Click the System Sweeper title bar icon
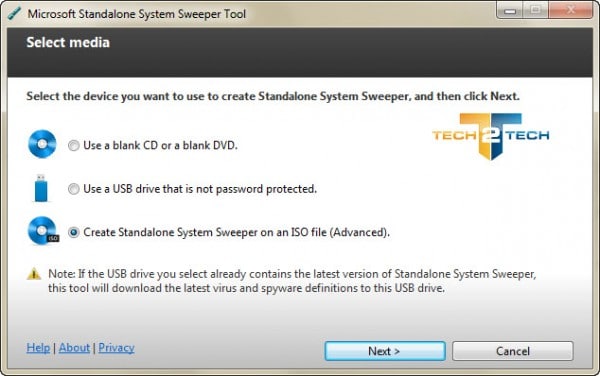600x376 pixels. point(15,14)
